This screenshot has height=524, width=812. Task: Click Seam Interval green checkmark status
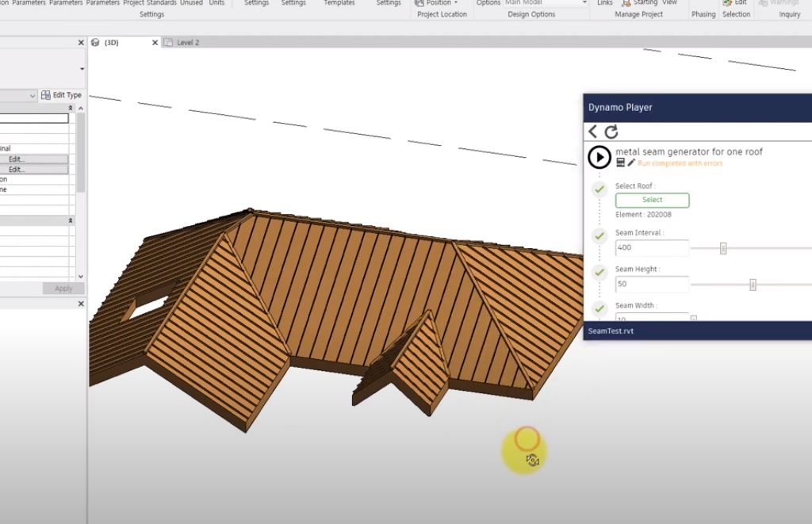[599, 236]
